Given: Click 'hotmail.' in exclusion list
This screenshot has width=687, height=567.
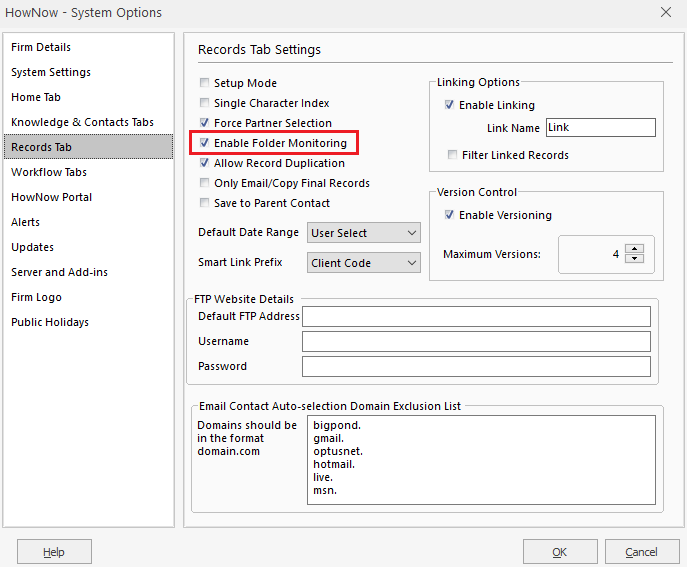Looking at the screenshot, I should pyautogui.click(x=334, y=464).
